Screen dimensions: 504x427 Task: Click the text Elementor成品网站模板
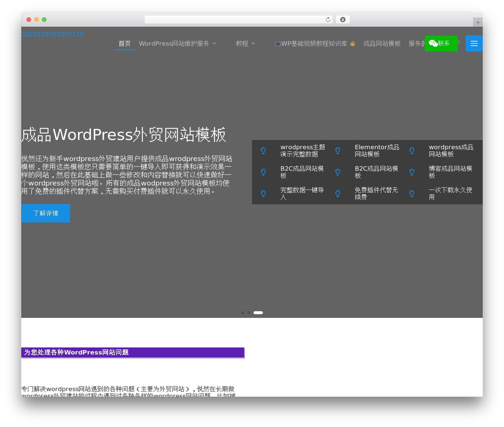[377, 150]
